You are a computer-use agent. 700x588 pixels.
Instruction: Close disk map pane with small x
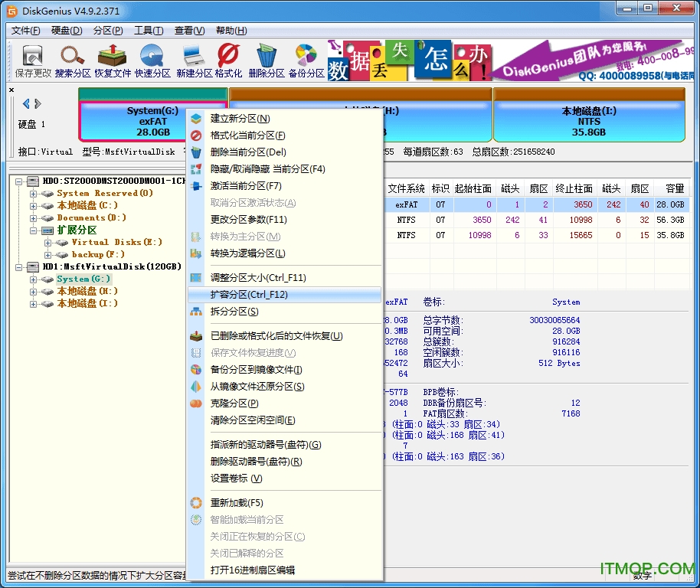11,90
